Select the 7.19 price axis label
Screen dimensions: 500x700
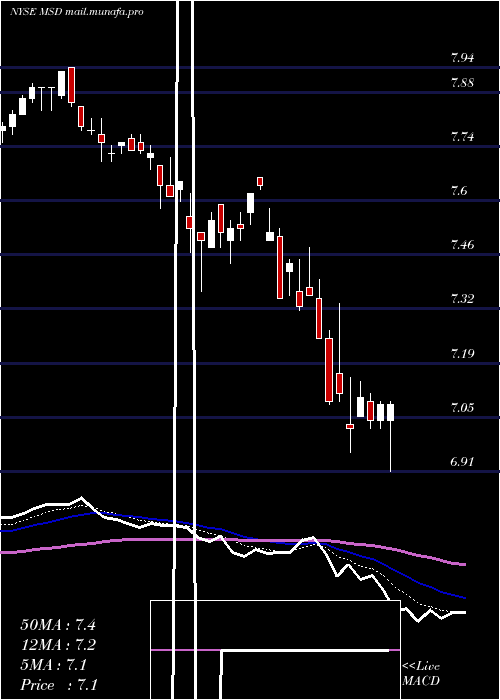point(462,354)
